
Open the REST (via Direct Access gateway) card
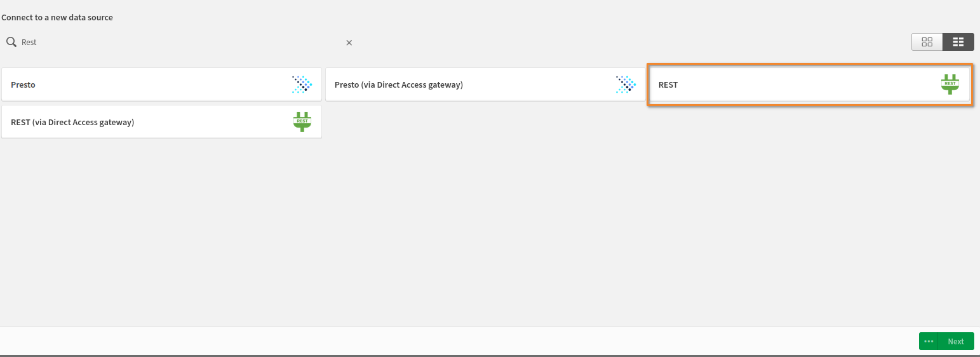point(161,122)
